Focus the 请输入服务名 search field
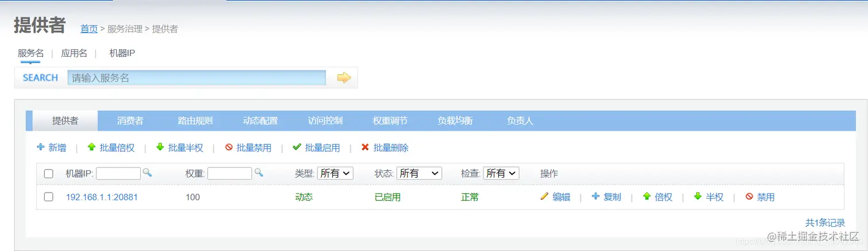The image size is (868, 251). [x=197, y=78]
